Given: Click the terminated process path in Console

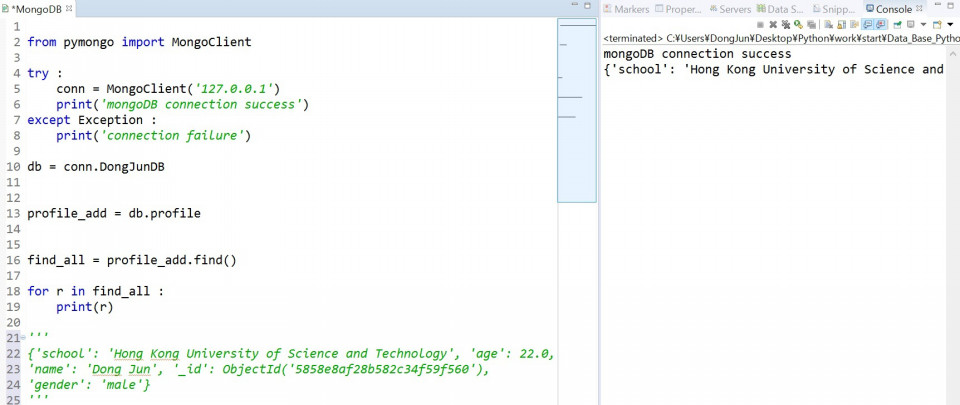Looking at the screenshot, I should [781, 39].
